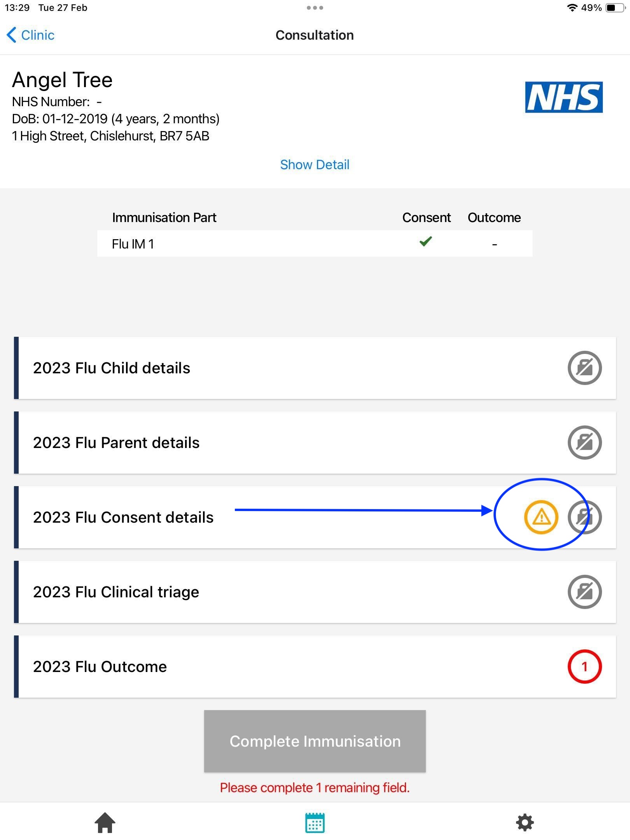Go back to Clinic
Screen dimensions: 630x840
coord(31,35)
